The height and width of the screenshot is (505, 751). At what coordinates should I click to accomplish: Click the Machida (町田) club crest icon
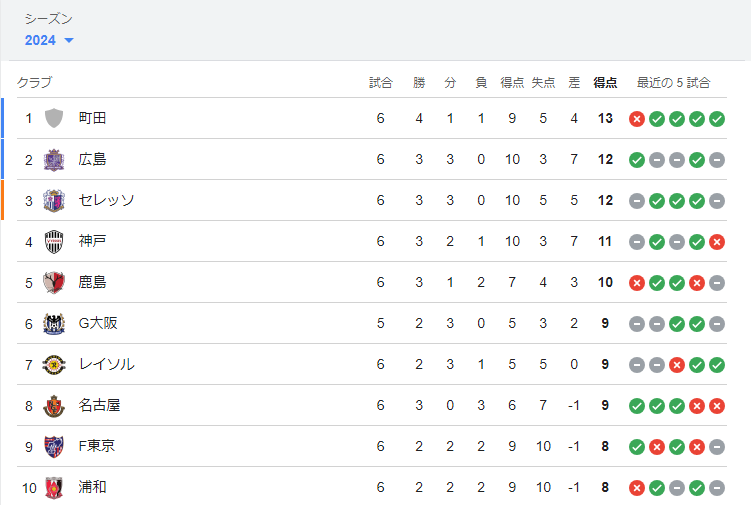pos(54,118)
